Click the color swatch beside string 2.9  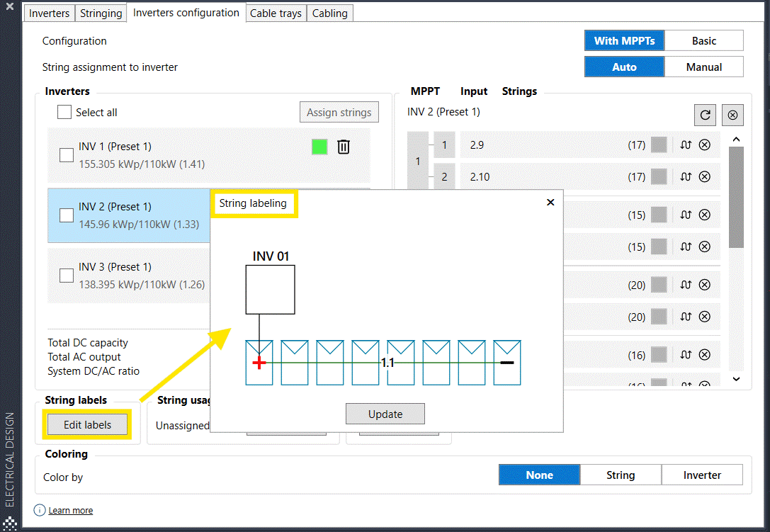(659, 145)
